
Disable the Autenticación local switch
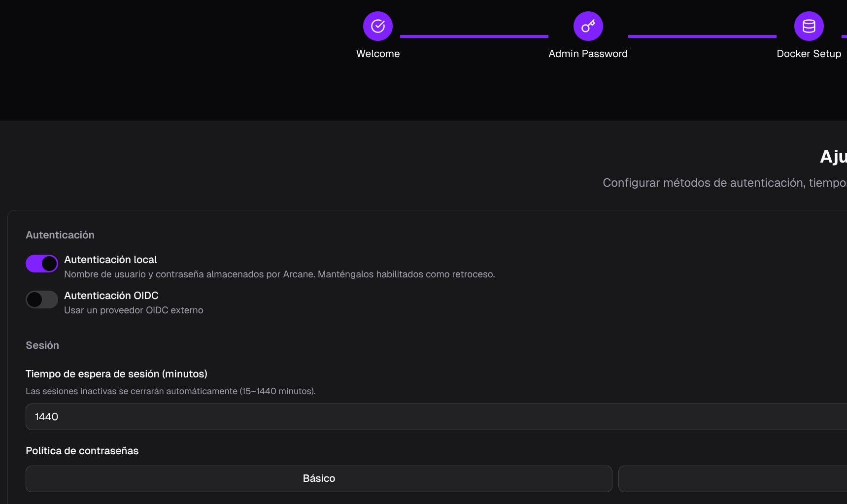tap(42, 264)
